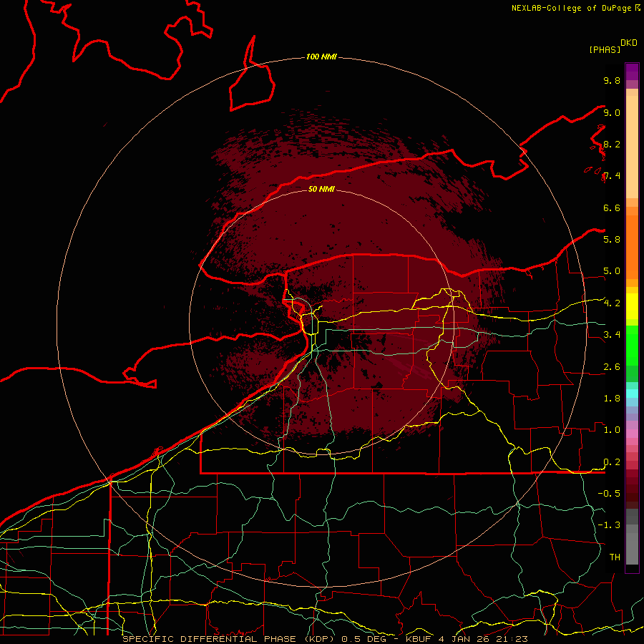Click the 3.4 value on the scale

pos(612,335)
